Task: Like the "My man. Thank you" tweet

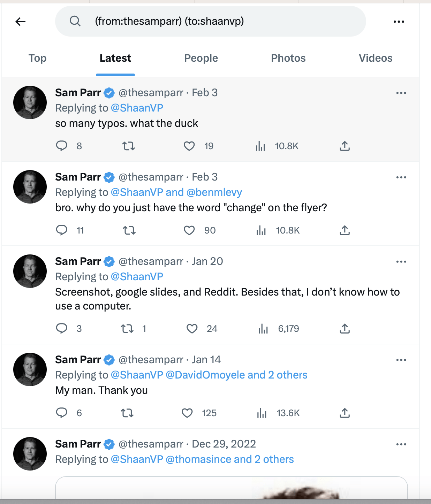Action: pyautogui.click(x=187, y=413)
